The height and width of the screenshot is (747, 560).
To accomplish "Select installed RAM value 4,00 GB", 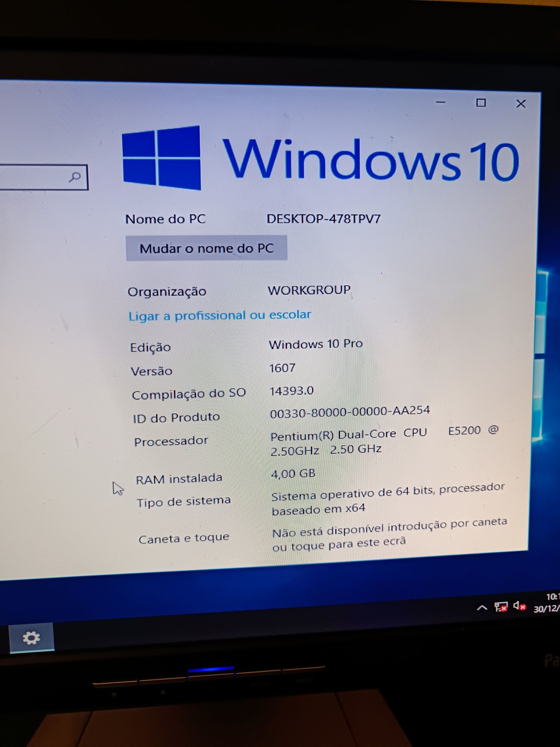I will click(293, 474).
